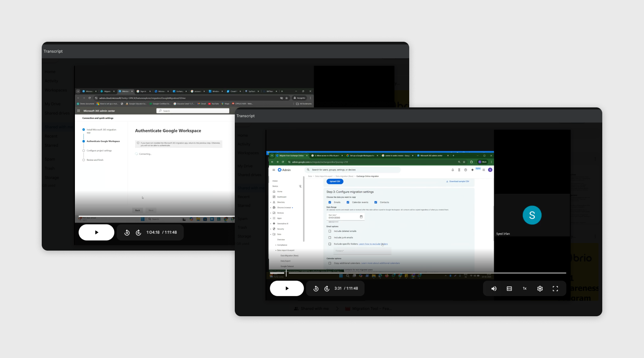Click the front video progress bar
The width and height of the screenshot is (644, 358).
coord(418,273)
